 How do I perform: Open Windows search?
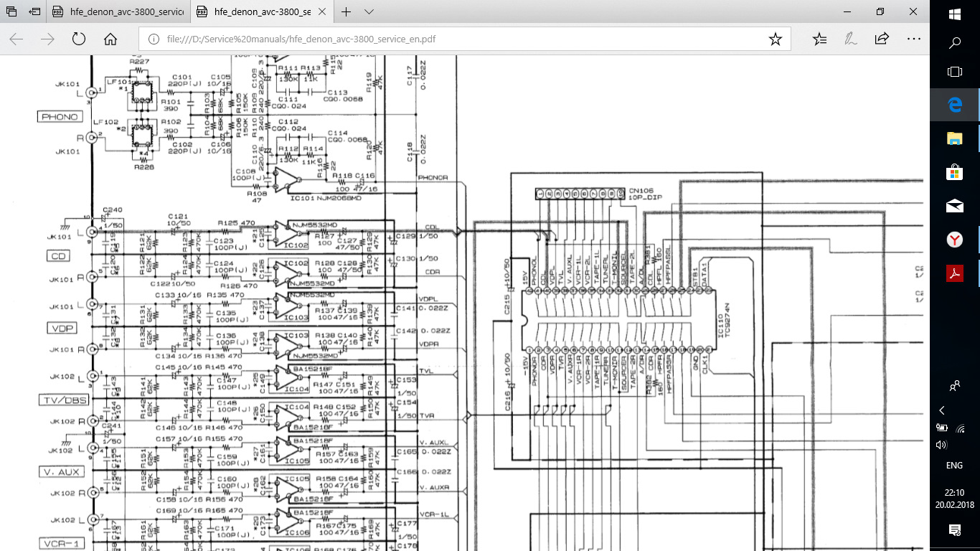[x=955, y=43]
